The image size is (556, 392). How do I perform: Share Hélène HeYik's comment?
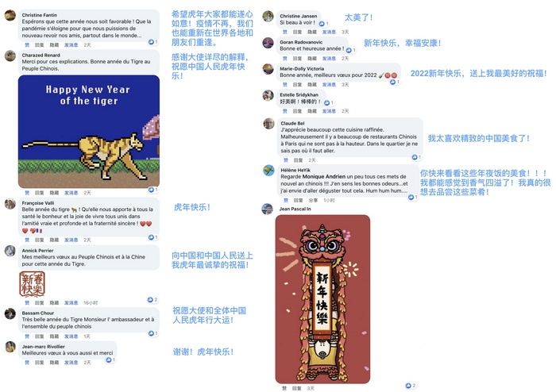tap(313, 200)
